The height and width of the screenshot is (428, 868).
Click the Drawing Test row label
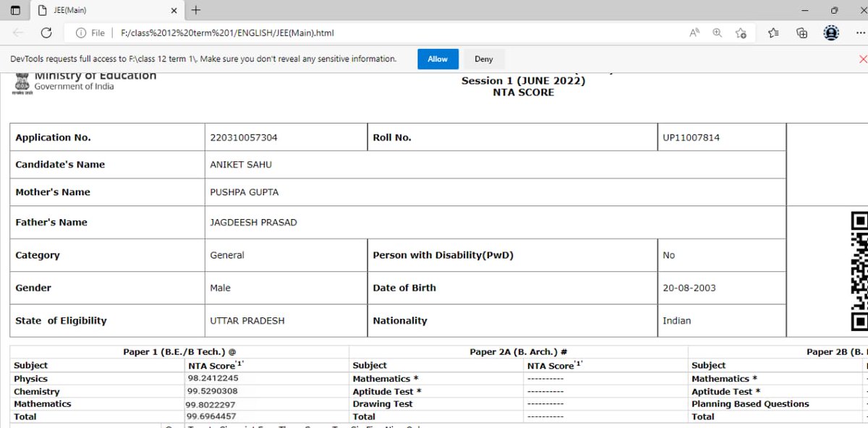pyautogui.click(x=383, y=404)
